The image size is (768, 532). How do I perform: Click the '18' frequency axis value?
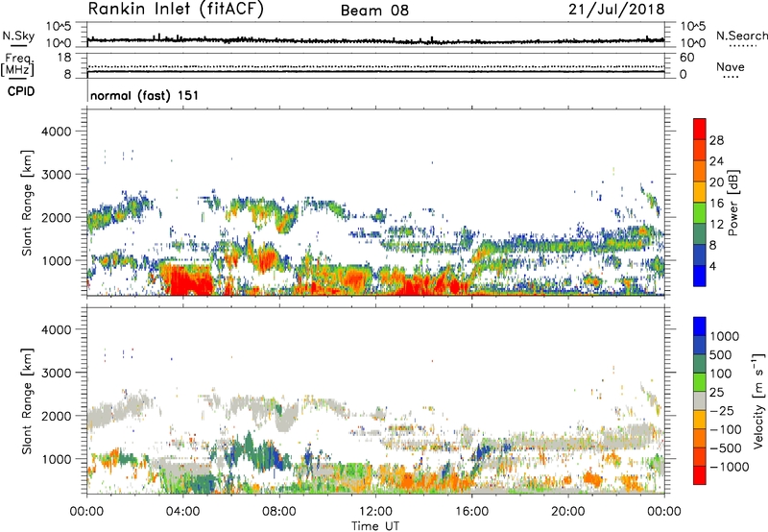[x=64, y=58]
